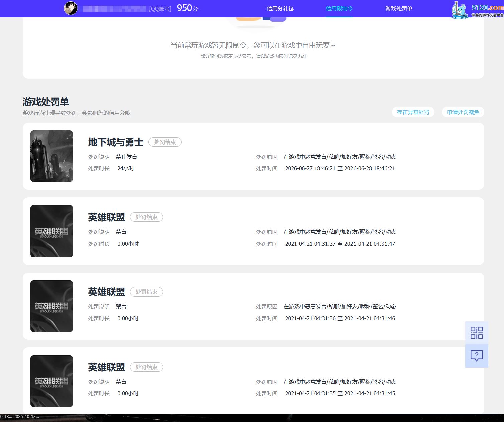Select the 地下城与勇士 title text
The image size is (504, 422).
(x=116, y=142)
